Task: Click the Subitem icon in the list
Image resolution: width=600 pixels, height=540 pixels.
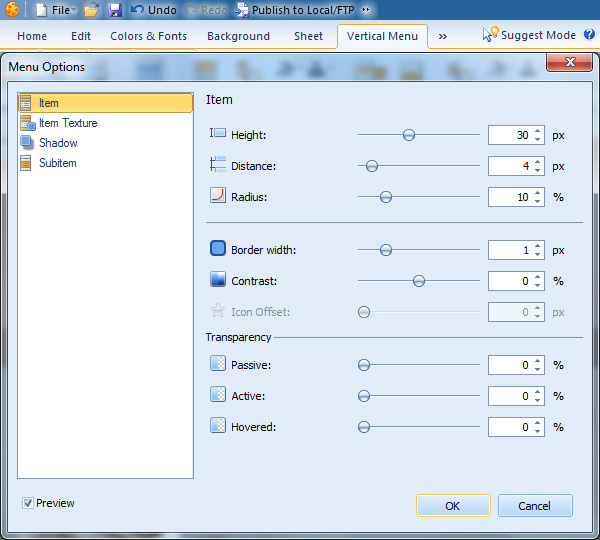Action: point(26,163)
